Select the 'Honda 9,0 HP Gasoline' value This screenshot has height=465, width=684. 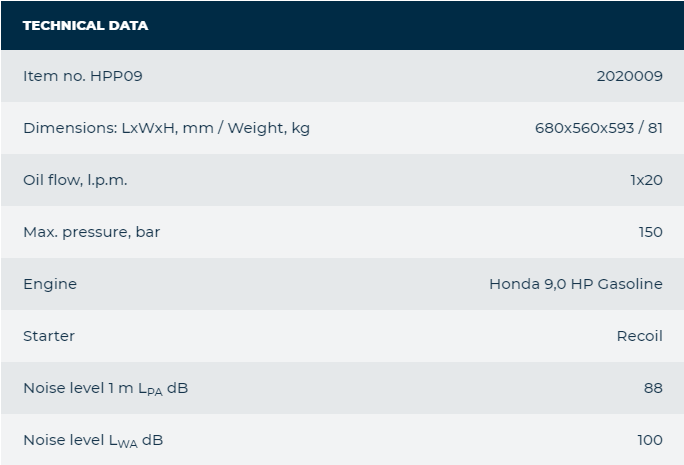point(575,284)
